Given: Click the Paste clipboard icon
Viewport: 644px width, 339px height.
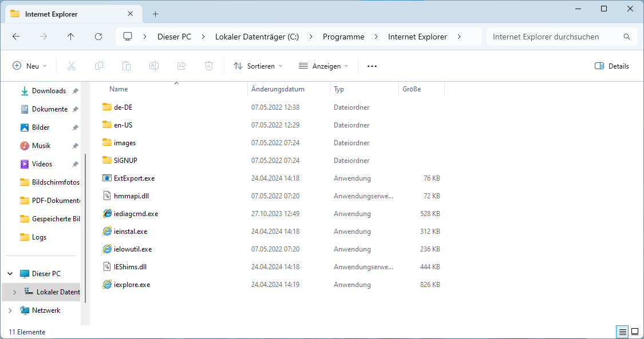Looking at the screenshot, I should point(127,66).
